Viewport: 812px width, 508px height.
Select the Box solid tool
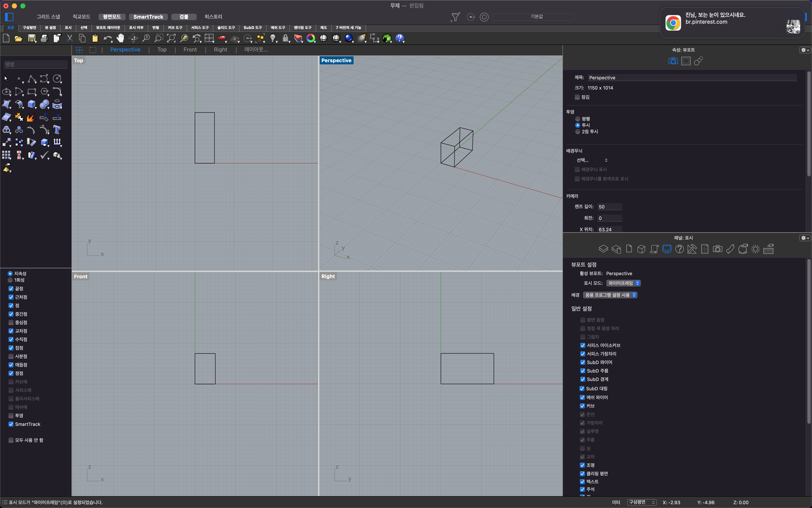pyautogui.click(x=32, y=105)
